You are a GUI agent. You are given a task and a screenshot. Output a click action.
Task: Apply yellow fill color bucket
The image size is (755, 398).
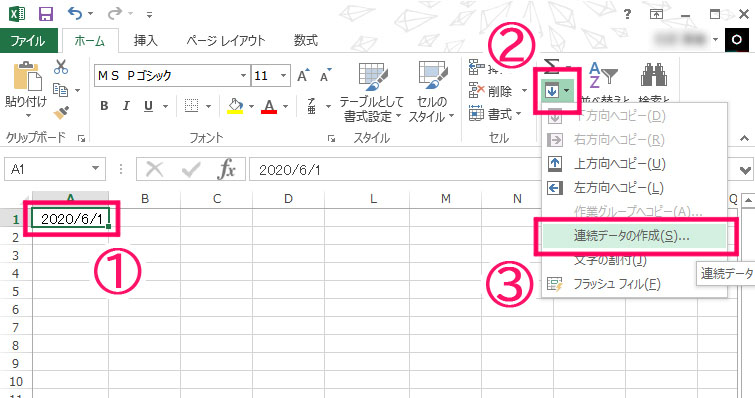point(235,106)
